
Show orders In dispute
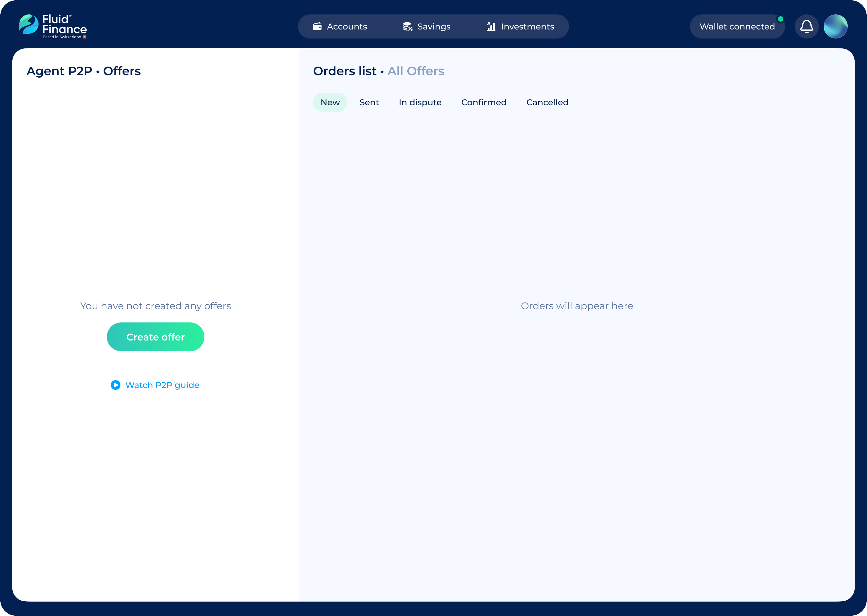[420, 102]
